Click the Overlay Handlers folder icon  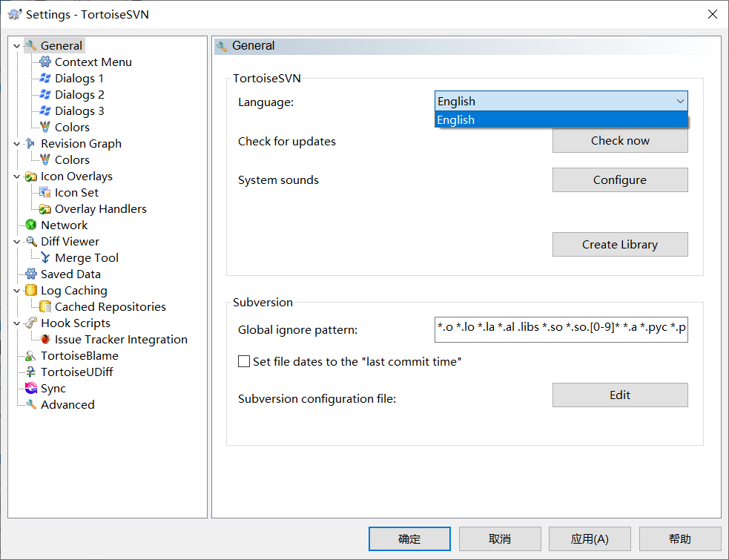click(45, 209)
